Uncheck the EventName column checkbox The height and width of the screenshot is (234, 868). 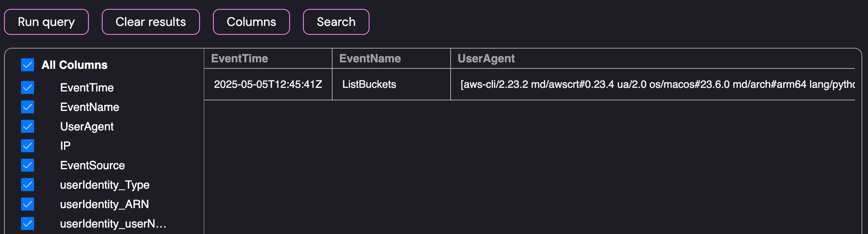[x=28, y=107]
